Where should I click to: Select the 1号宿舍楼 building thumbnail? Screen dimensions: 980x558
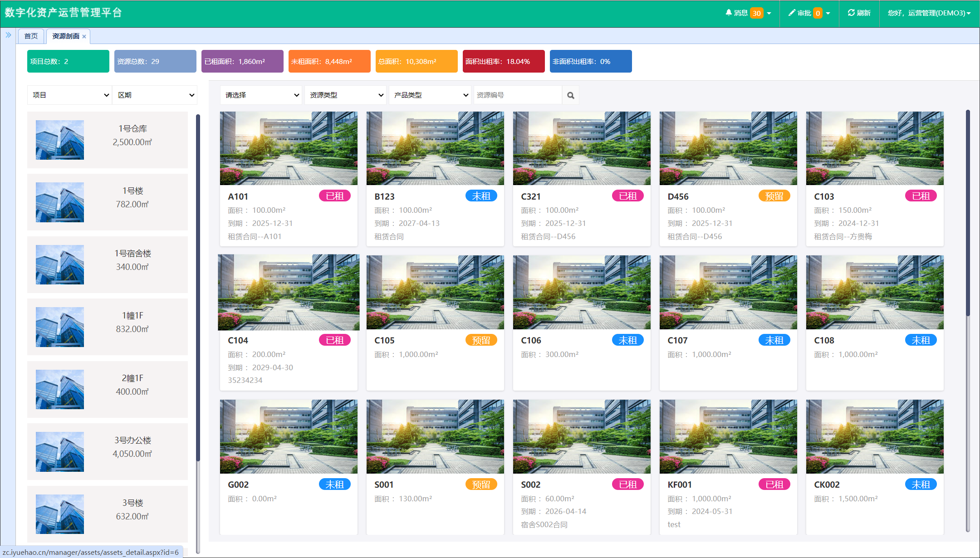pos(60,264)
